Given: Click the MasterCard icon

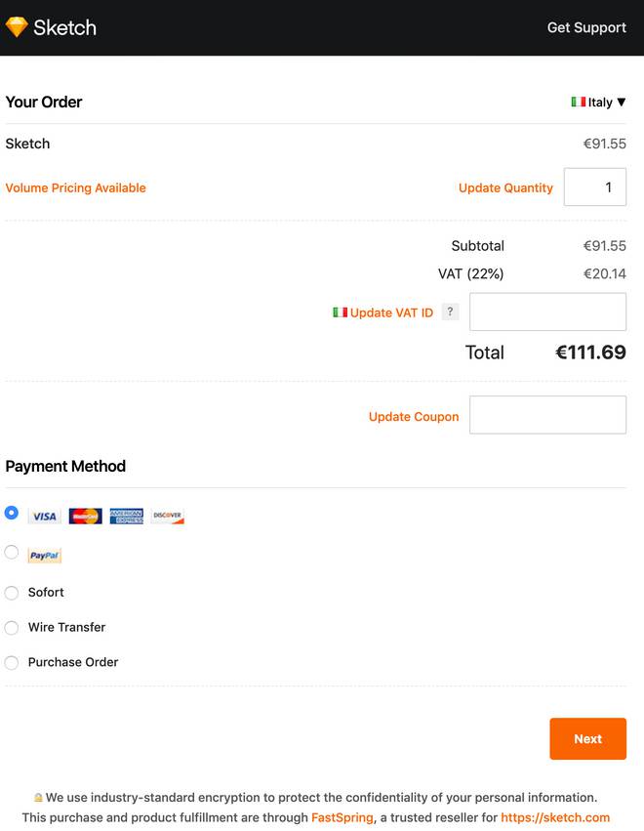Looking at the screenshot, I should (86, 516).
